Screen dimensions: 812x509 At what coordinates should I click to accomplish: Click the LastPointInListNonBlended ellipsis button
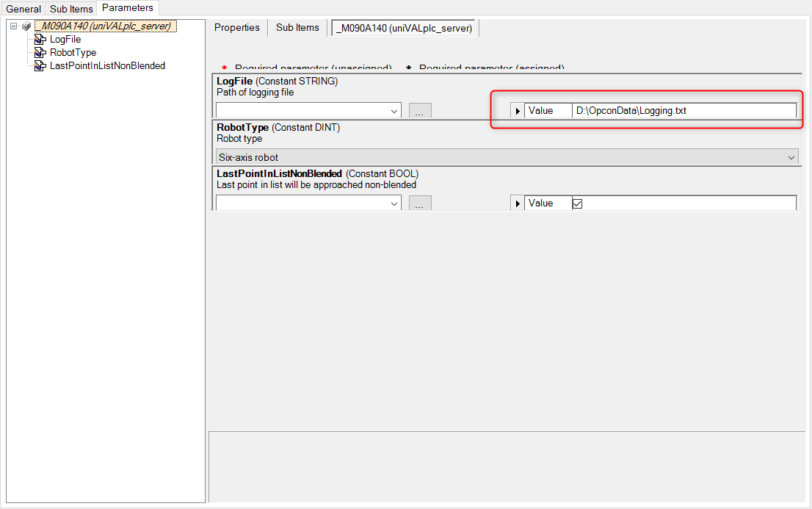[x=420, y=203]
